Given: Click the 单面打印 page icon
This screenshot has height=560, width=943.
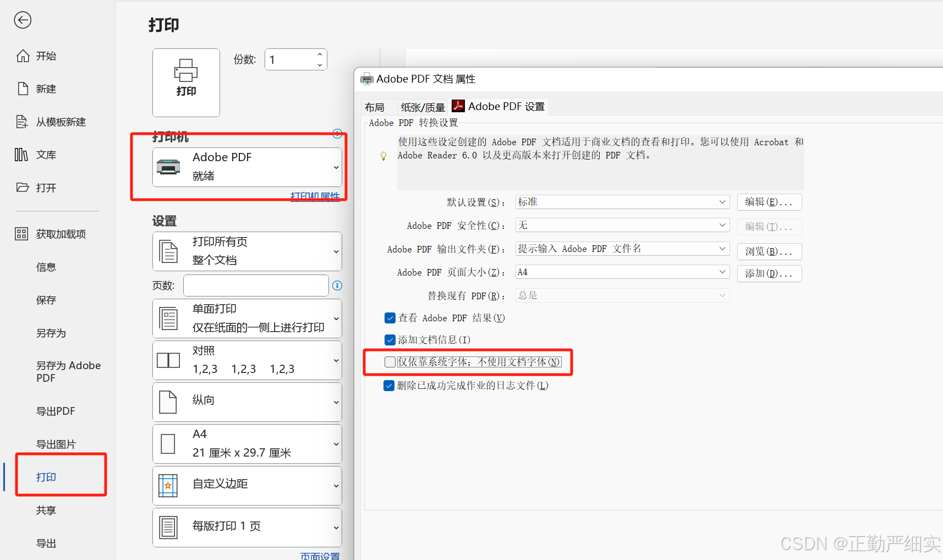Looking at the screenshot, I should click(x=168, y=319).
